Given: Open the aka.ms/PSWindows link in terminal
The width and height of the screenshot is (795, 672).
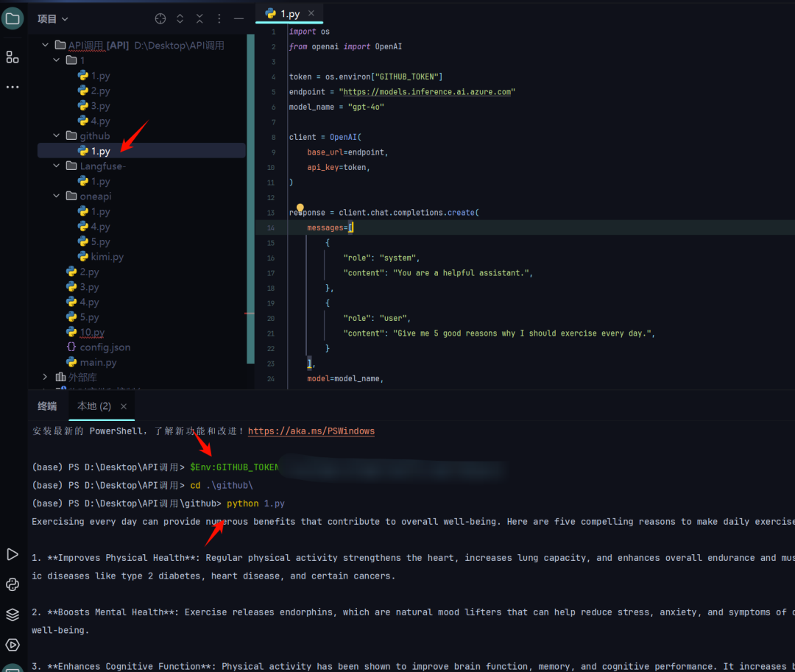Looking at the screenshot, I should click(311, 431).
